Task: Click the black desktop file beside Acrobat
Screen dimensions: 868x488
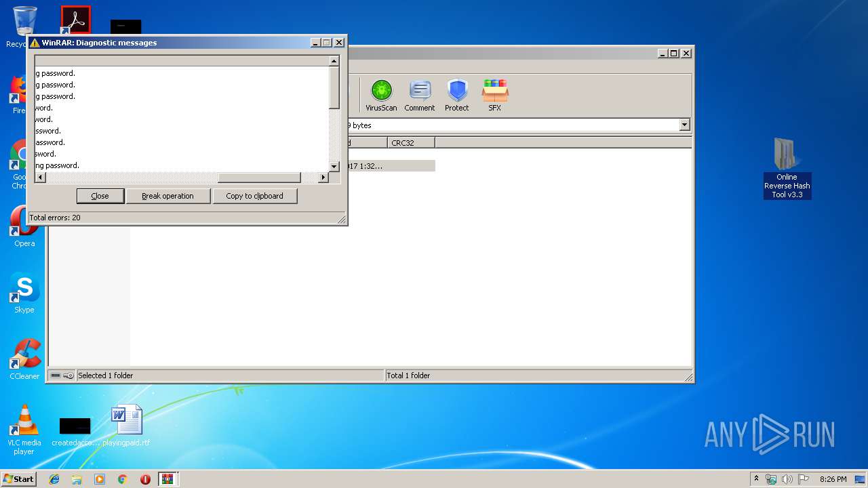Action: [x=126, y=26]
